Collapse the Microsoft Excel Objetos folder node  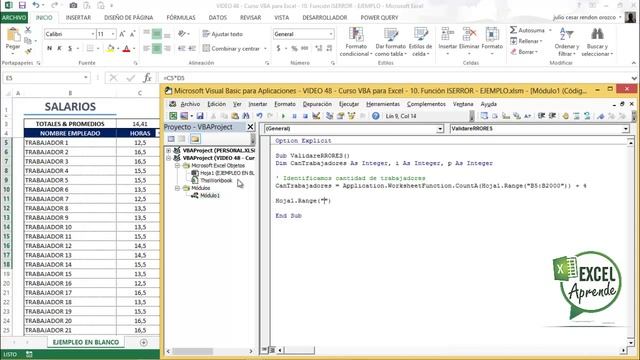[178, 166]
